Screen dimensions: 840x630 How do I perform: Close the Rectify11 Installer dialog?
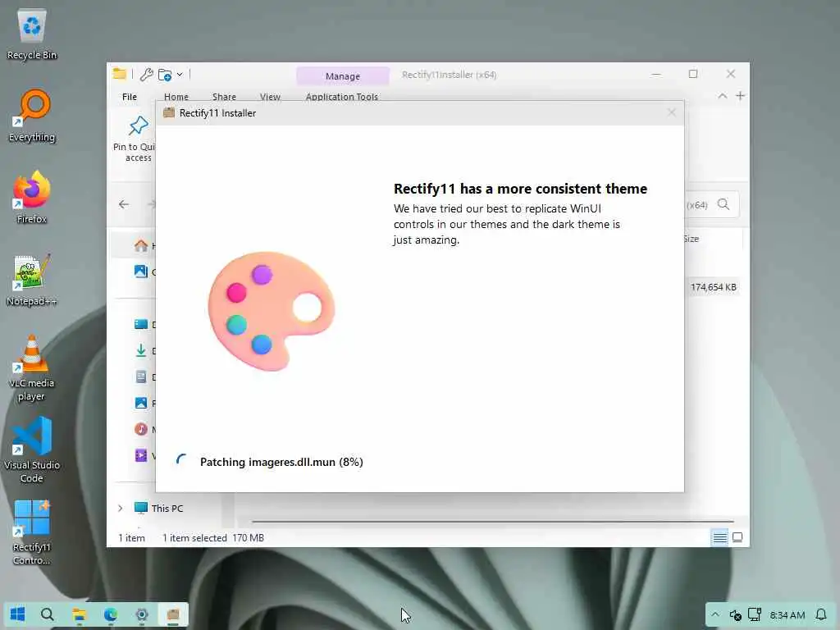(671, 112)
